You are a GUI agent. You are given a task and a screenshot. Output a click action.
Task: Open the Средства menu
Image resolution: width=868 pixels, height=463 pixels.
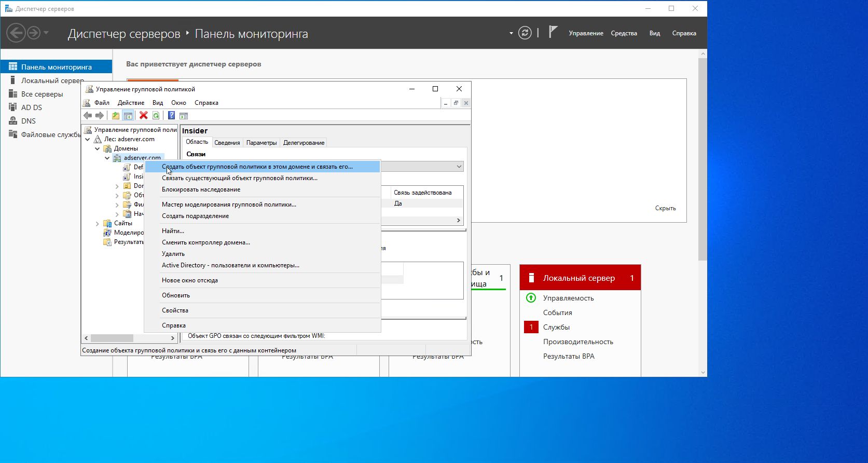click(x=624, y=33)
